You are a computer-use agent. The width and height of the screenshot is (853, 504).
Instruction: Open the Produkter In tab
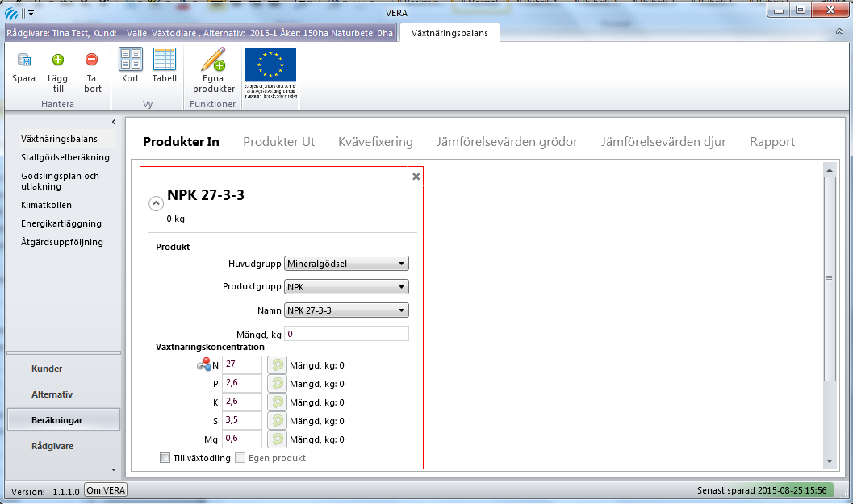[x=181, y=142]
